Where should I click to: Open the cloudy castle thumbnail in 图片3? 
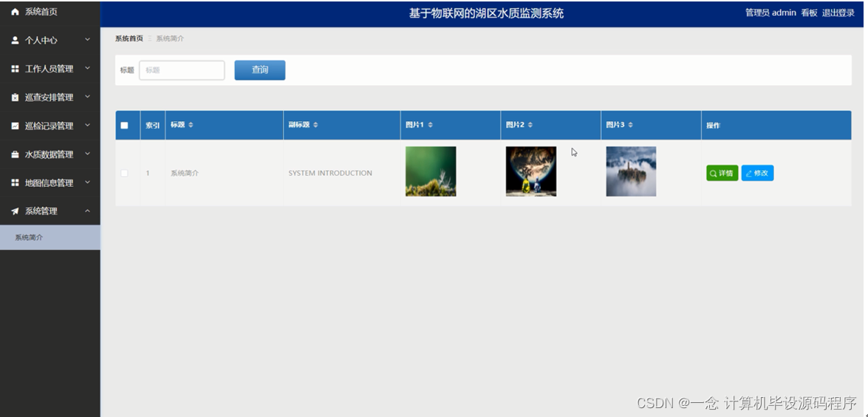coord(631,171)
